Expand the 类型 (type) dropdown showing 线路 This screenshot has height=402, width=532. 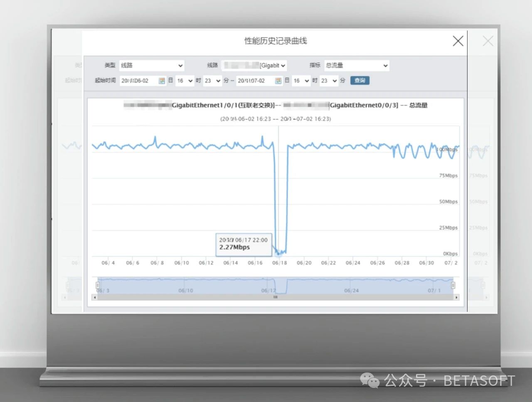click(151, 66)
